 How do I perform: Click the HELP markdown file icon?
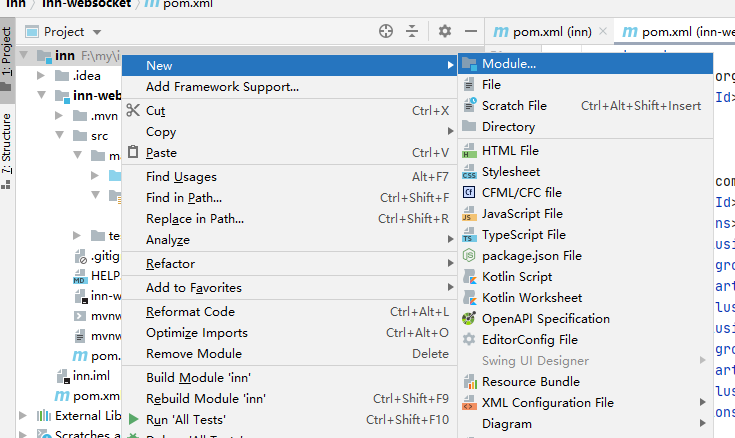[x=80, y=276]
